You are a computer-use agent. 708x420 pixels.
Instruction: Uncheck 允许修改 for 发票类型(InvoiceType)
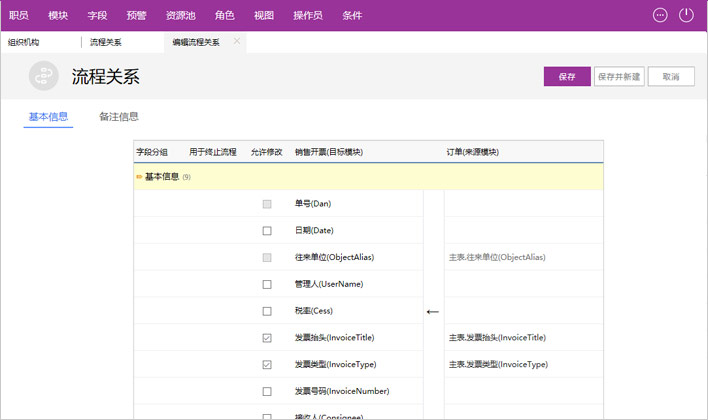click(267, 365)
